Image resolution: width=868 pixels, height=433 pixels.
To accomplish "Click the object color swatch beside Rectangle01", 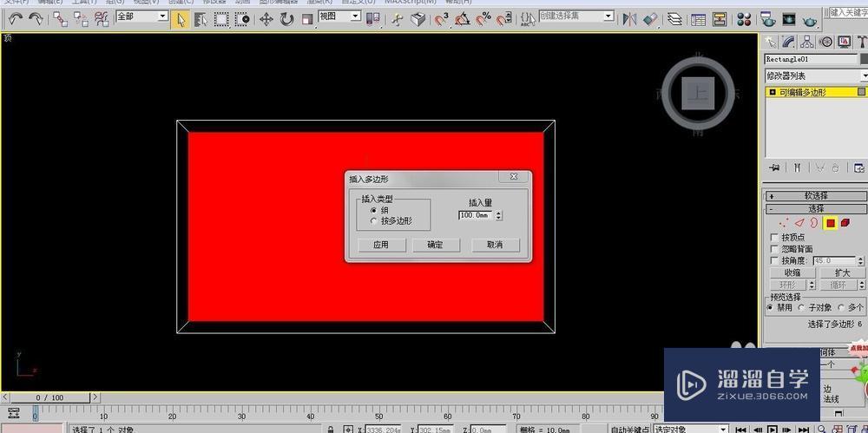I will [x=864, y=59].
